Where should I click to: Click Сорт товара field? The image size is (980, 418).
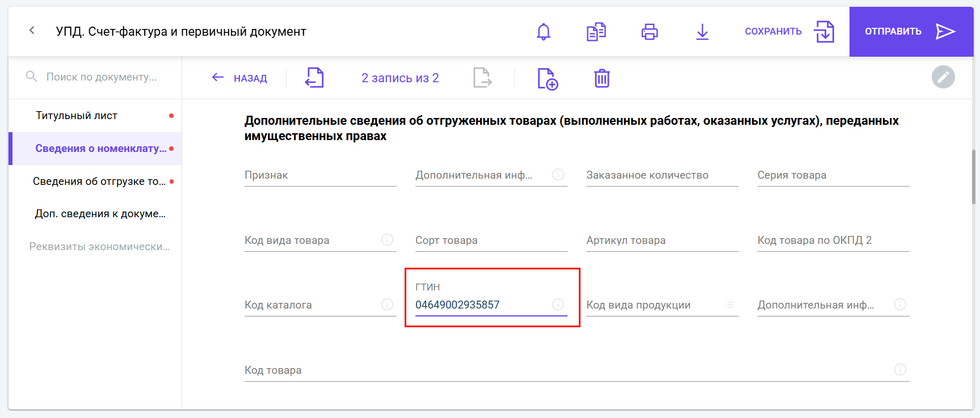[491, 240]
